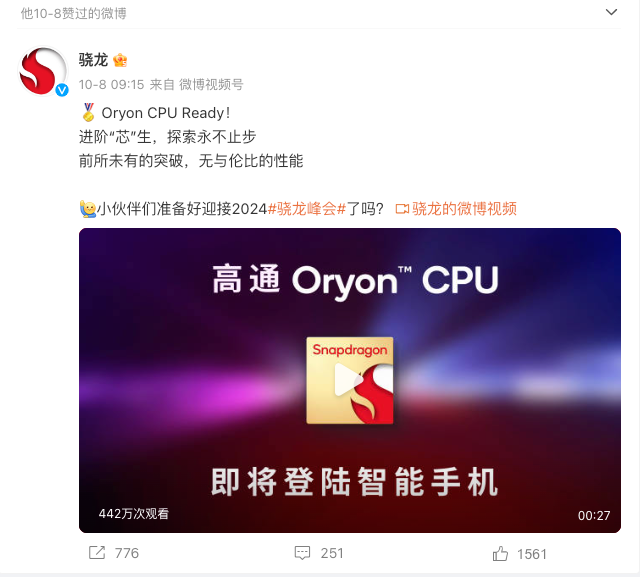Click the gold medal emoji before Oryon

tap(88, 112)
